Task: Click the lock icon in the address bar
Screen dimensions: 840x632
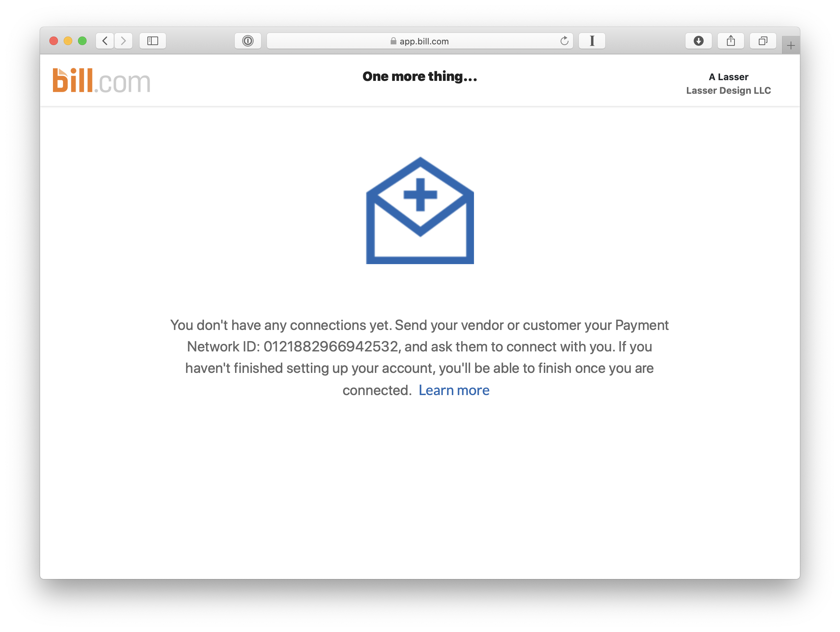Action: click(394, 41)
